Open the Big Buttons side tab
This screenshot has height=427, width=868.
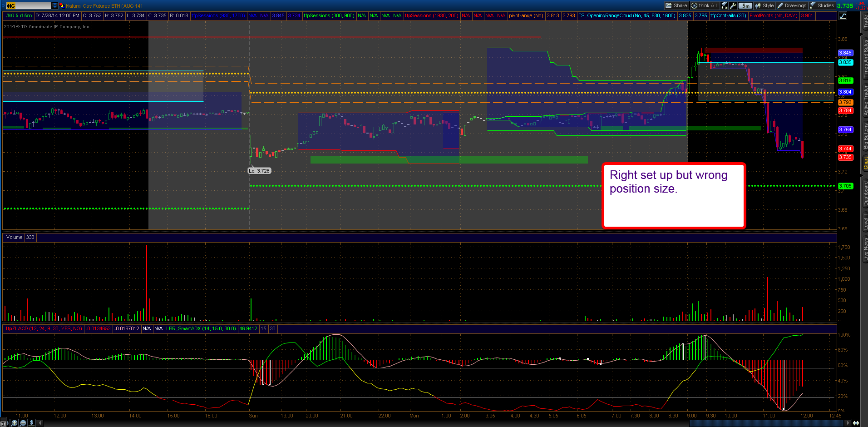pyautogui.click(x=865, y=136)
